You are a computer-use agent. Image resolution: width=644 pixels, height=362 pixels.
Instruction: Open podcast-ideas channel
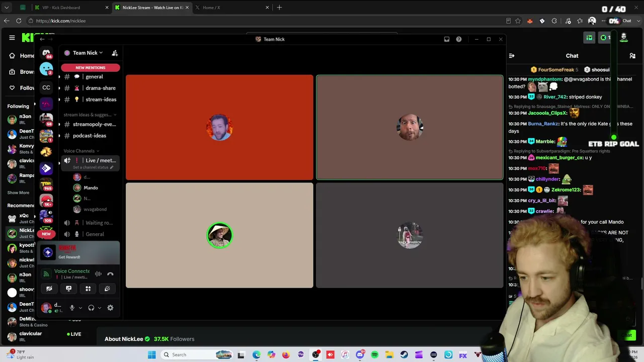click(90, 136)
